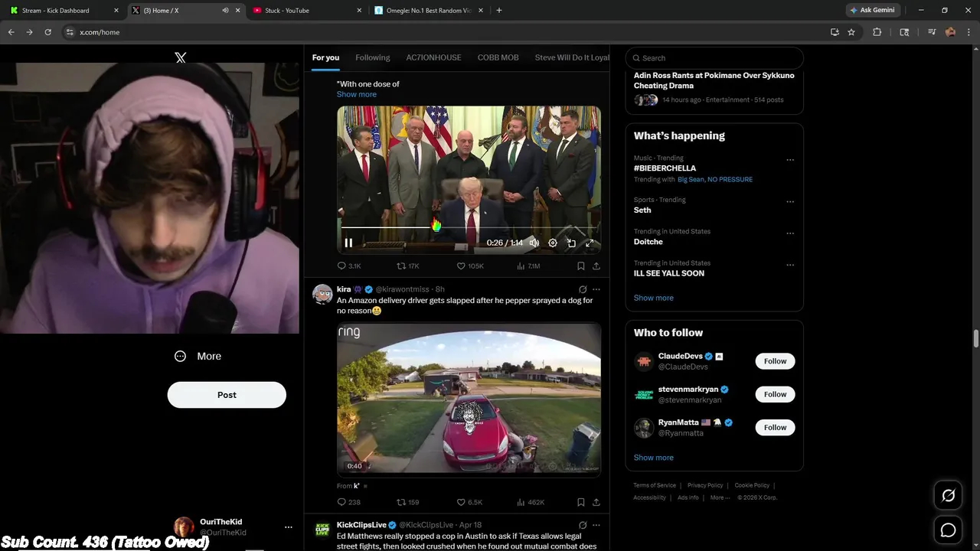Open Grok icon on KickClipsLive post
This screenshot has width=980, height=551.
pos(583,525)
